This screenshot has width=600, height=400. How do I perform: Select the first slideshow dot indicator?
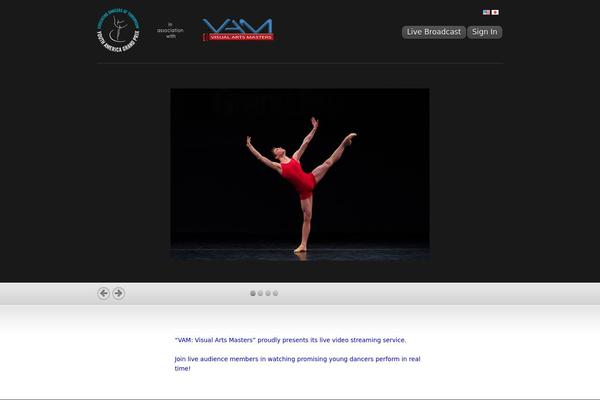click(x=253, y=293)
